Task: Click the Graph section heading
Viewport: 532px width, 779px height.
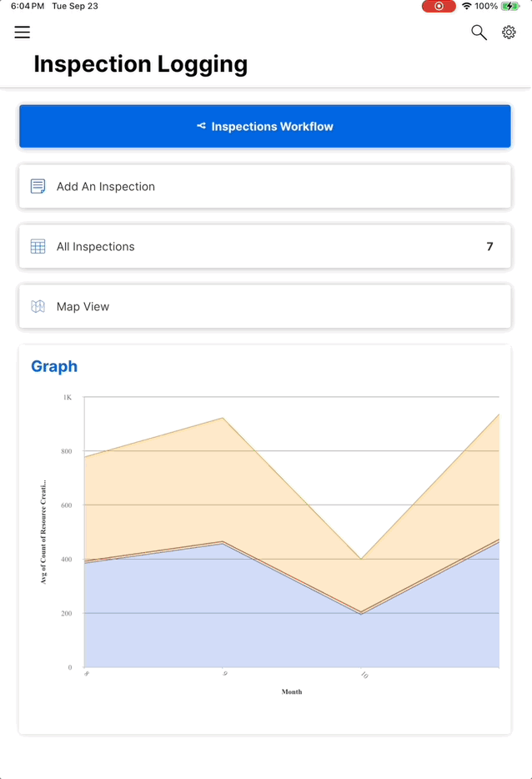Action: coord(54,366)
